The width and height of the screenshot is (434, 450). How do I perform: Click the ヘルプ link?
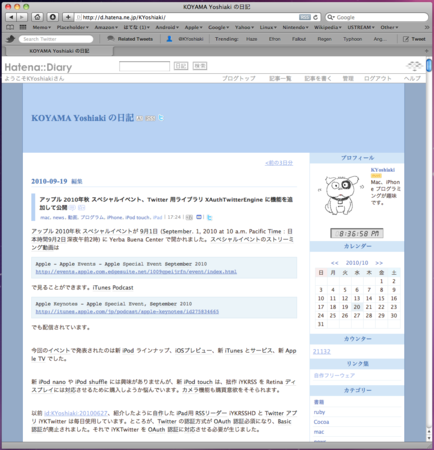pyautogui.click(x=412, y=78)
